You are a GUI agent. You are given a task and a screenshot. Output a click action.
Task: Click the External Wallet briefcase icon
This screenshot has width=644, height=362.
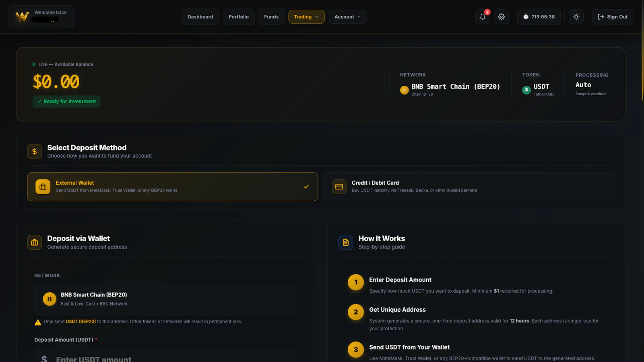43,187
